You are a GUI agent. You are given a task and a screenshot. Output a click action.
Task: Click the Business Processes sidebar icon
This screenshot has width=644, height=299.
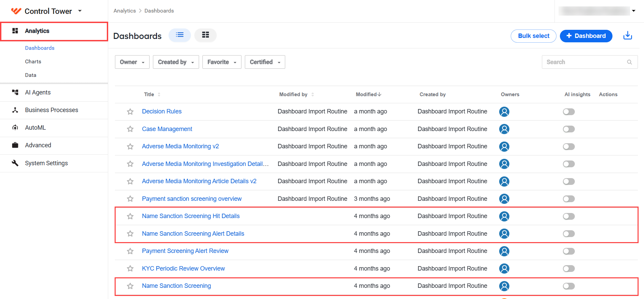coord(15,110)
